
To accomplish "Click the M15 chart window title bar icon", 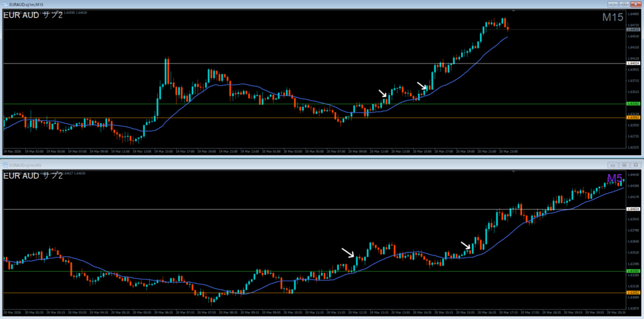I will (5, 5).
